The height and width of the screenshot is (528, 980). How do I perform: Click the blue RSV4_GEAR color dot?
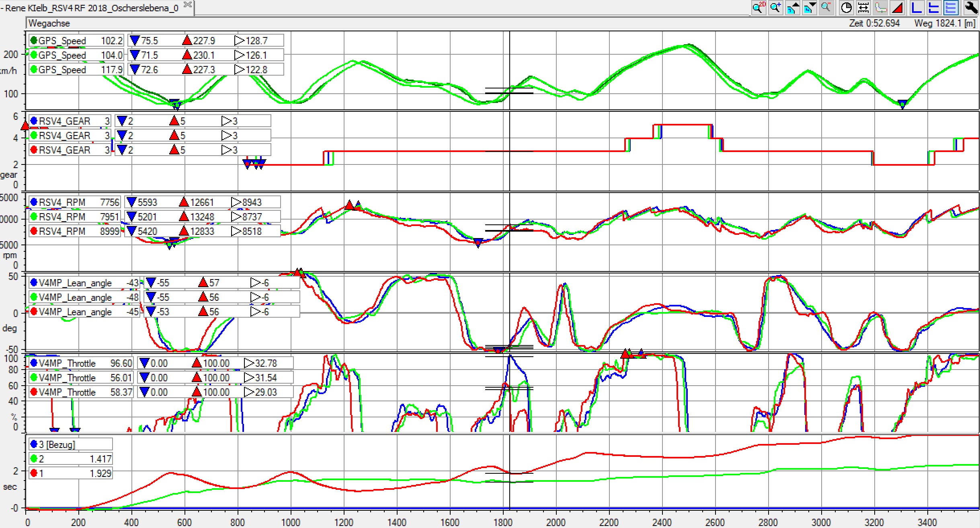click(34, 121)
